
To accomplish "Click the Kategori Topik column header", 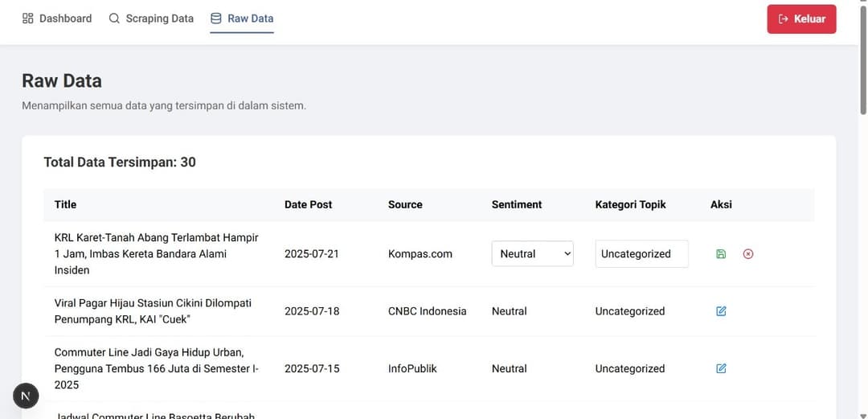I will point(631,204).
